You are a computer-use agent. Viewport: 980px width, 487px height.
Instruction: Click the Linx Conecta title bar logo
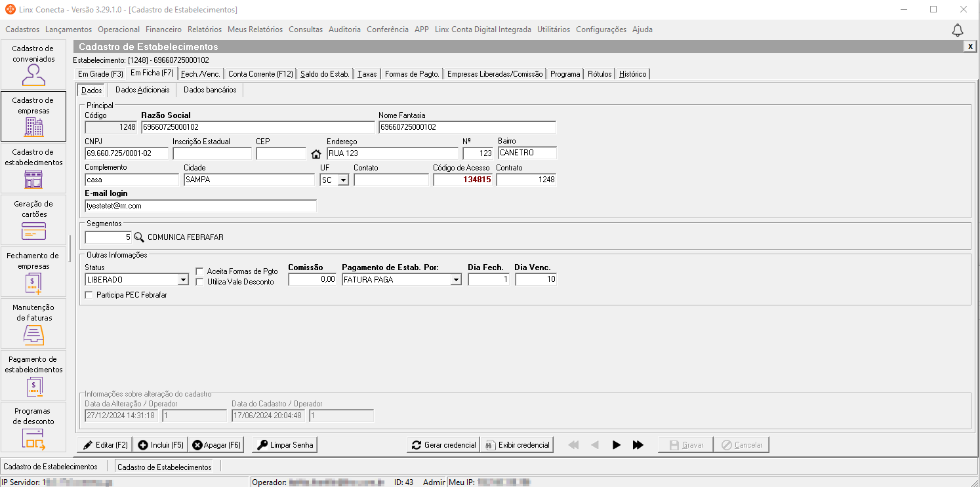(x=10, y=10)
